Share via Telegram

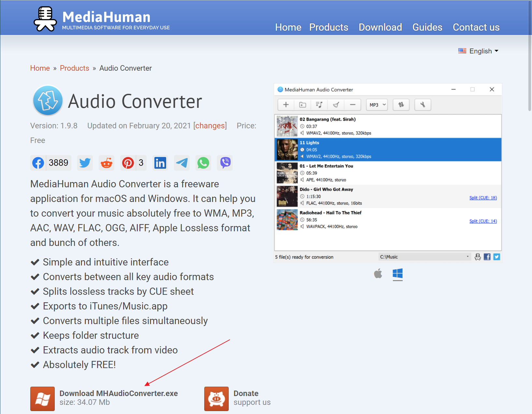tap(182, 163)
